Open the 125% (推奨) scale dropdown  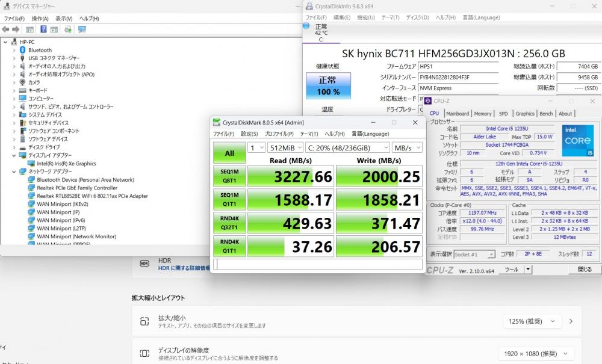[x=532, y=321]
